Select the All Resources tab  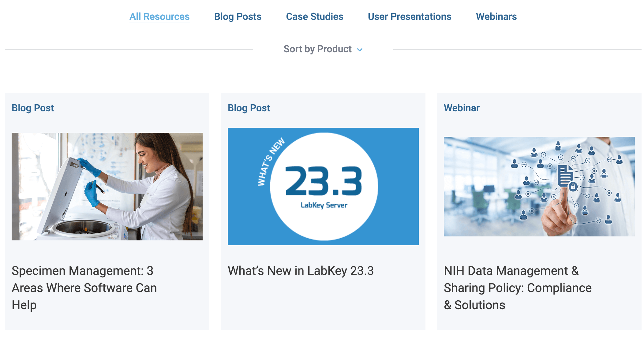coord(159,17)
